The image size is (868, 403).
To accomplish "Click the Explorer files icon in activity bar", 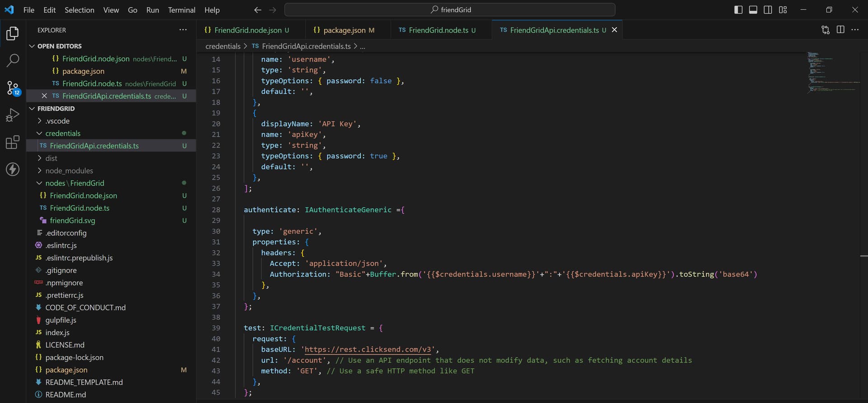I will [x=13, y=33].
